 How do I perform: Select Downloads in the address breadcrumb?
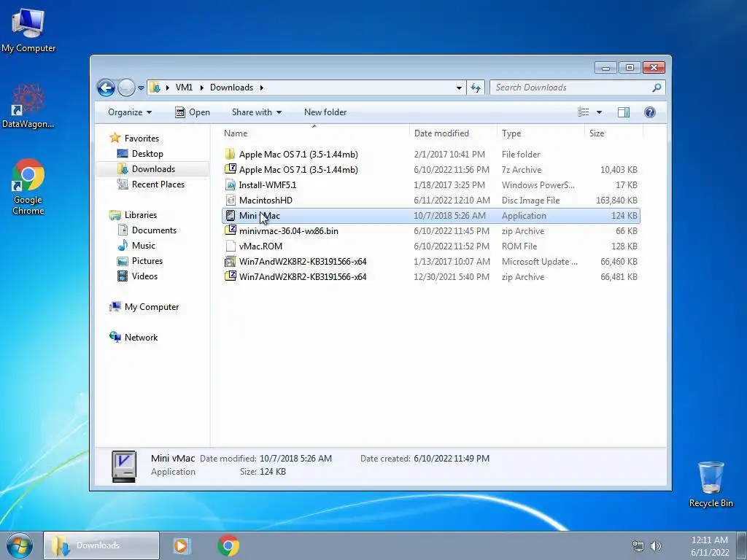(231, 87)
